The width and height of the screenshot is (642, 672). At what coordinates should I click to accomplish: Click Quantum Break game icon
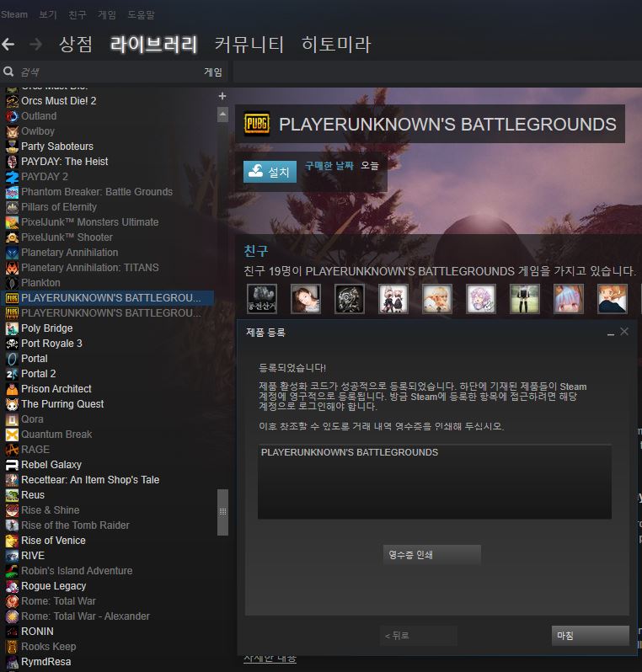pyautogui.click(x=12, y=435)
